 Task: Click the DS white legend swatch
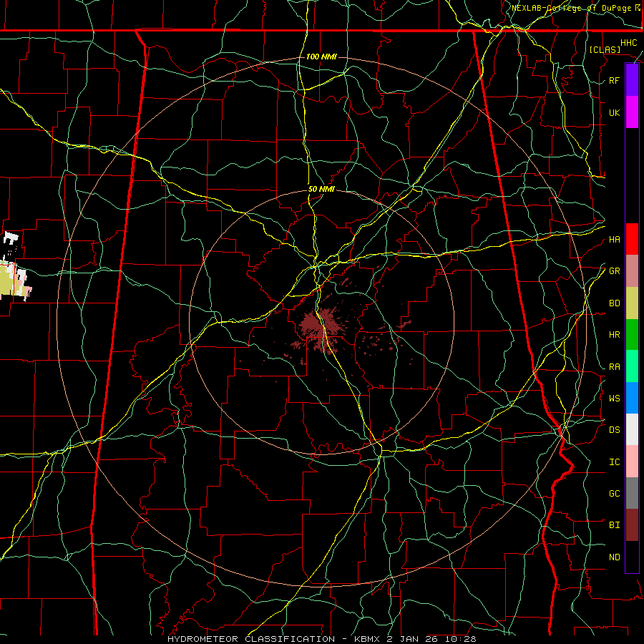(x=632, y=429)
